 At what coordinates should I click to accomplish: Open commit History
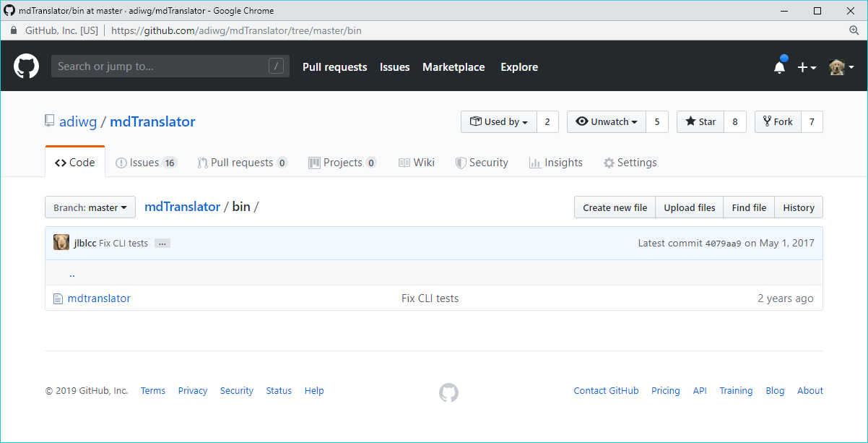799,207
